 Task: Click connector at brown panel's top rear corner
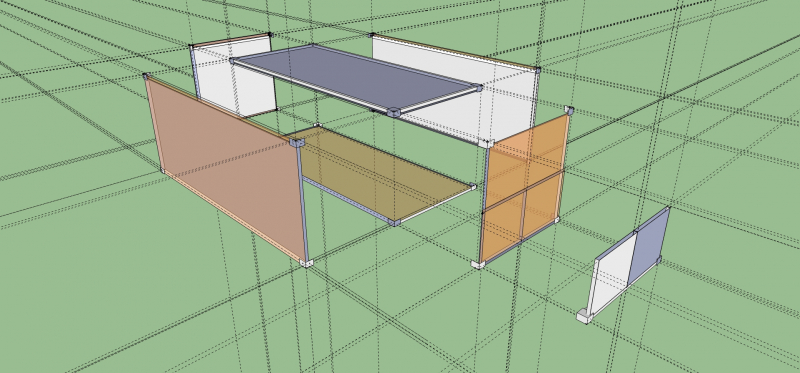coord(145,77)
